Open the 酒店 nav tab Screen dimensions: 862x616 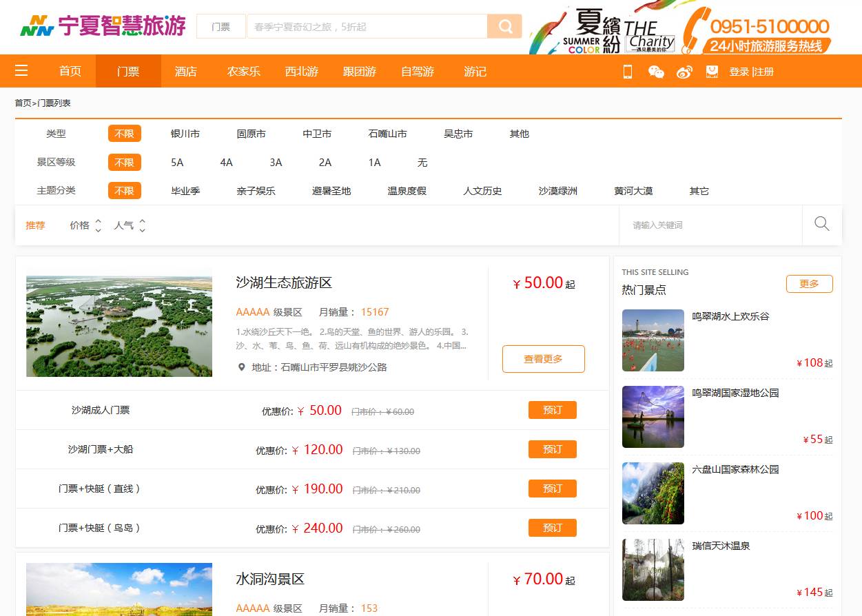186,71
